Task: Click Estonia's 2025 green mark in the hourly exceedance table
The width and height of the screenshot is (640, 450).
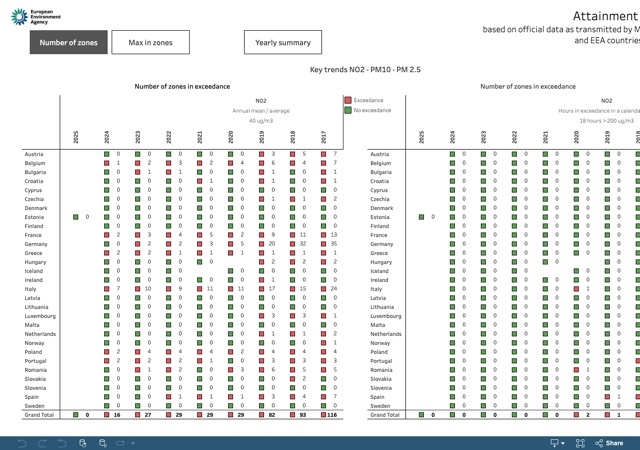Action: pos(421,217)
